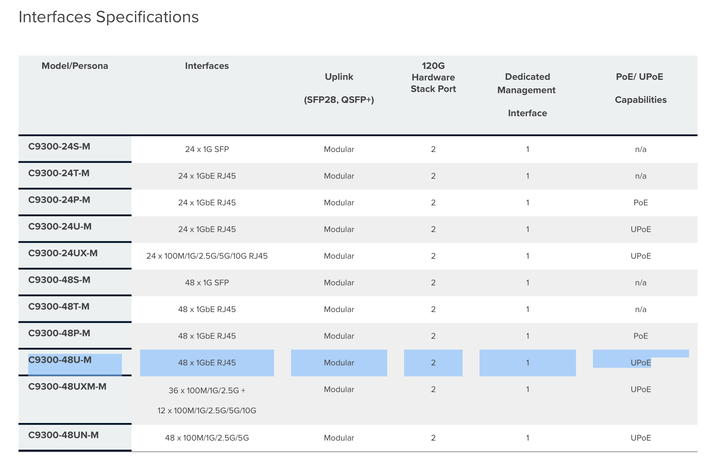The width and height of the screenshot is (713, 464).
Task: Click the highlighted C9300-48U-M model cell
Action: [59, 360]
